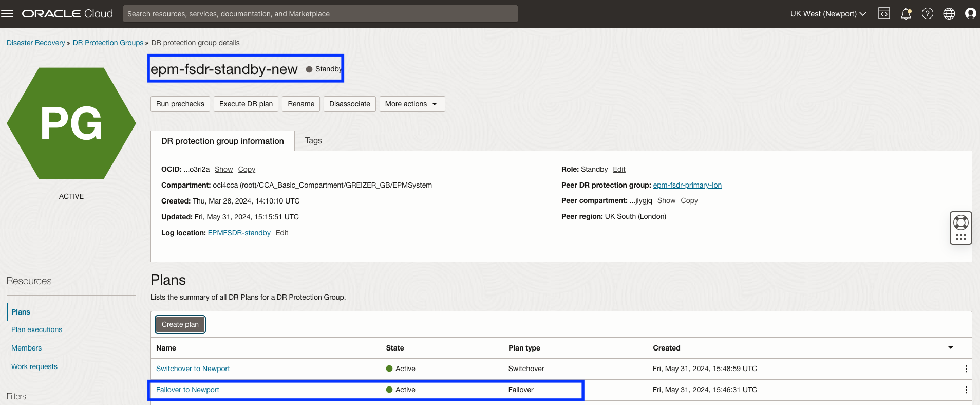Open actions menu for Failover to Newport row

click(x=966, y=390)
